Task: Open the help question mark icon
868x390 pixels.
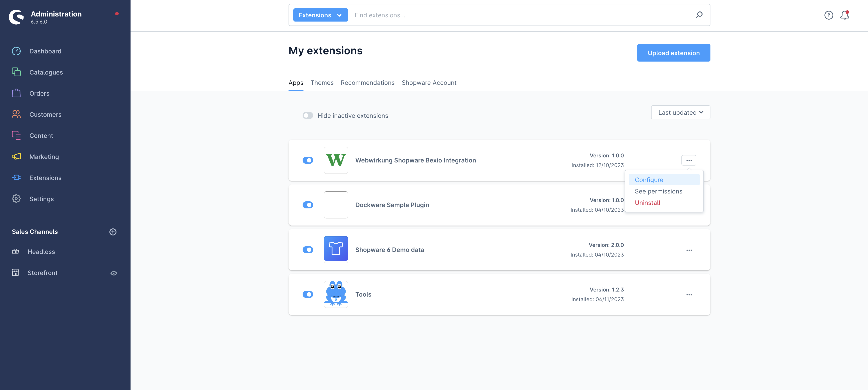Action: click(829, 15)
